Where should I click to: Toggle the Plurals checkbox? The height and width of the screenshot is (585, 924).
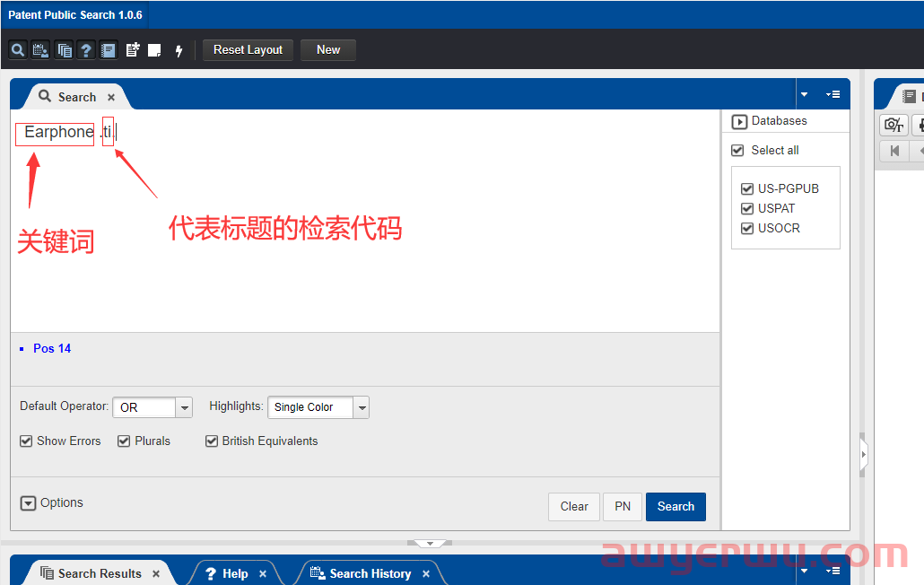coord(124,441)
